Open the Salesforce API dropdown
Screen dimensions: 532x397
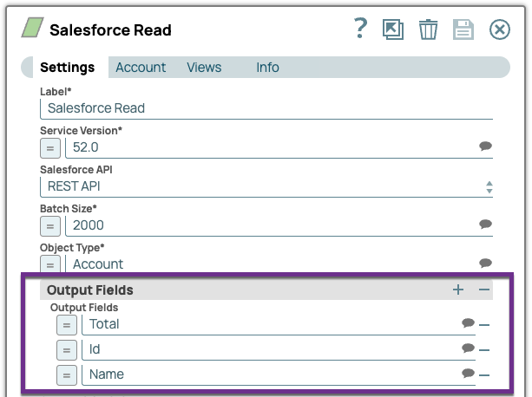pos(266,186)
